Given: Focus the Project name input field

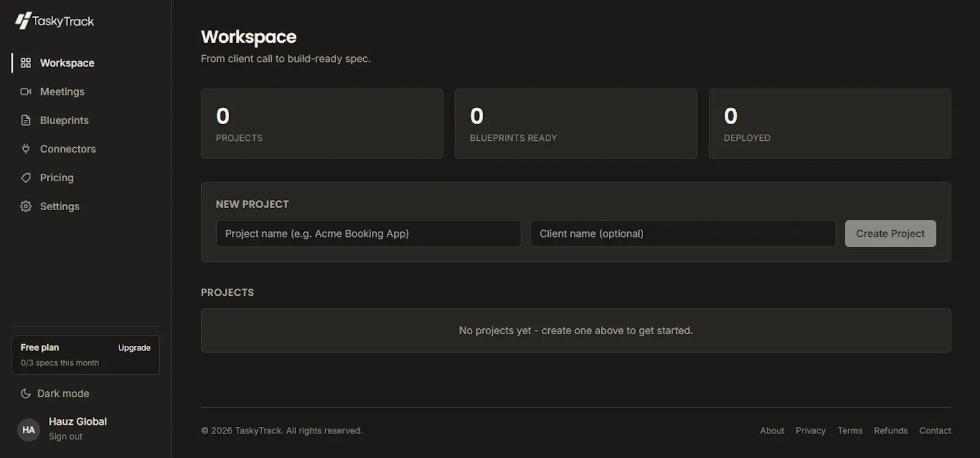Looking at the screenshot, I should coord(369,234).
